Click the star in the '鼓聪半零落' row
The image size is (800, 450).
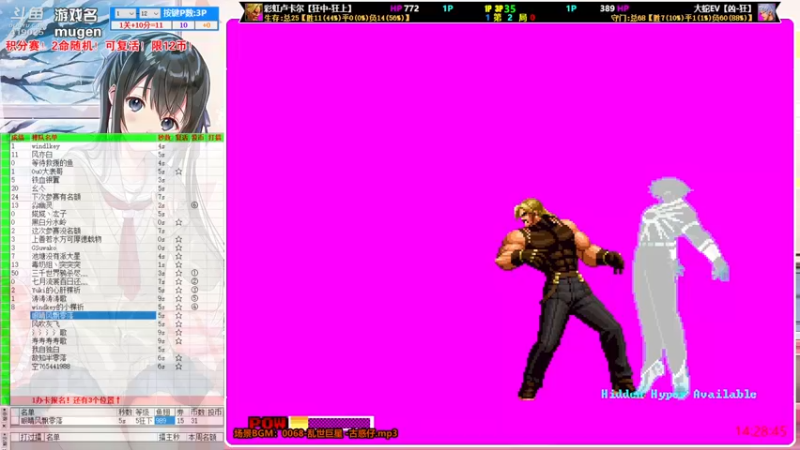tap(179, 358)
